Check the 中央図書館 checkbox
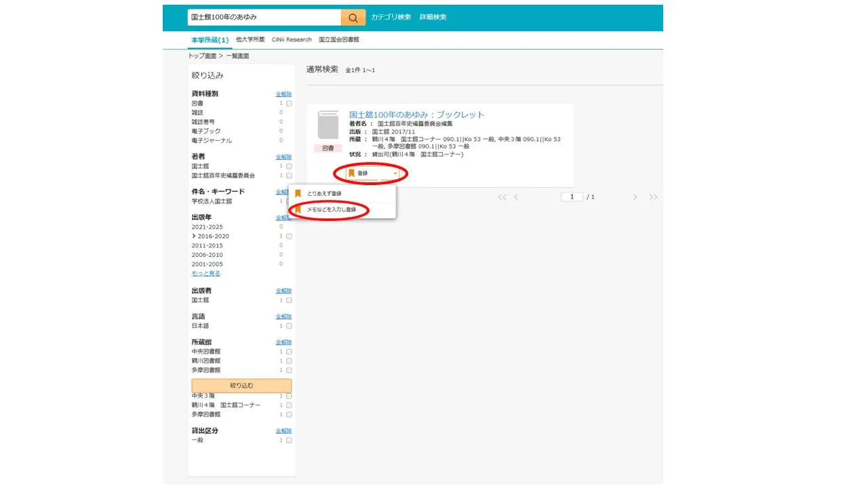The height and width of the screenshot is (488, 868). 289,352
